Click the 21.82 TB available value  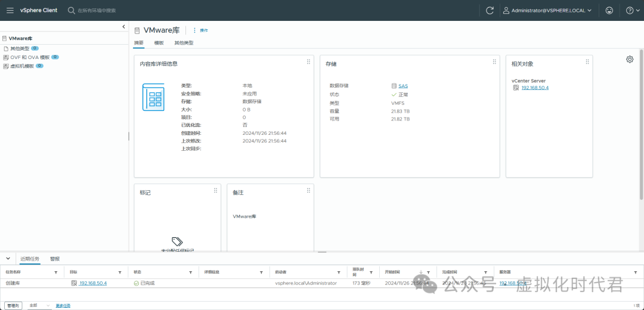click(401, 119)
